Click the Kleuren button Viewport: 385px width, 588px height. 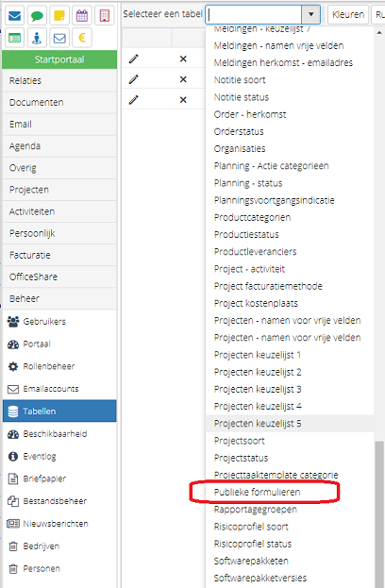tap(348, 14)
